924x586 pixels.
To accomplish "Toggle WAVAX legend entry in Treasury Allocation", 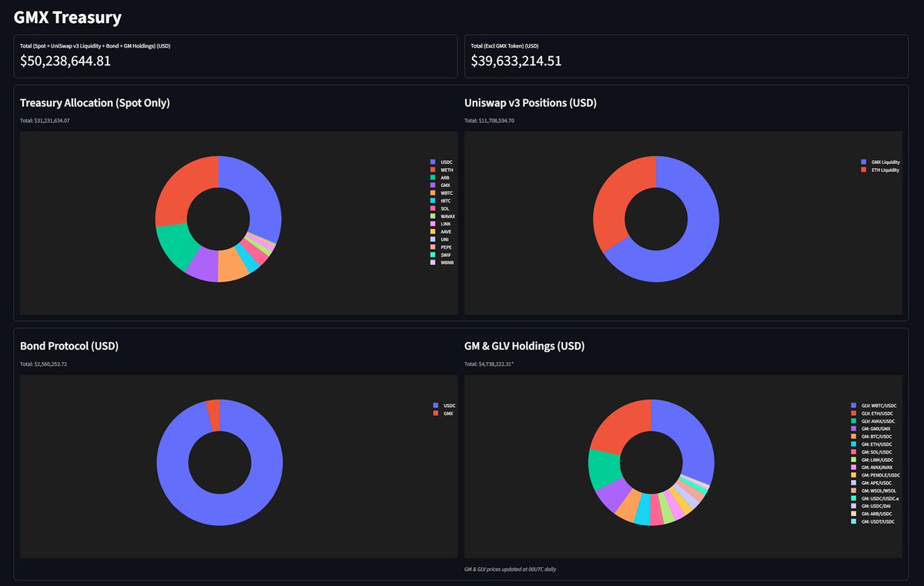I will (x=444, y=216).
